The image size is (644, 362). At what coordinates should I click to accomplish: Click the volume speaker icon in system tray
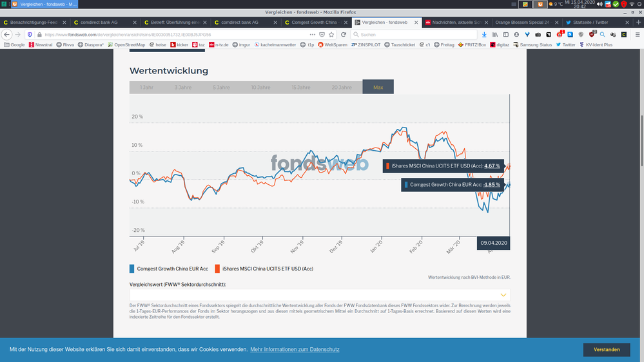pyautogui.click(x=599, y=5)
